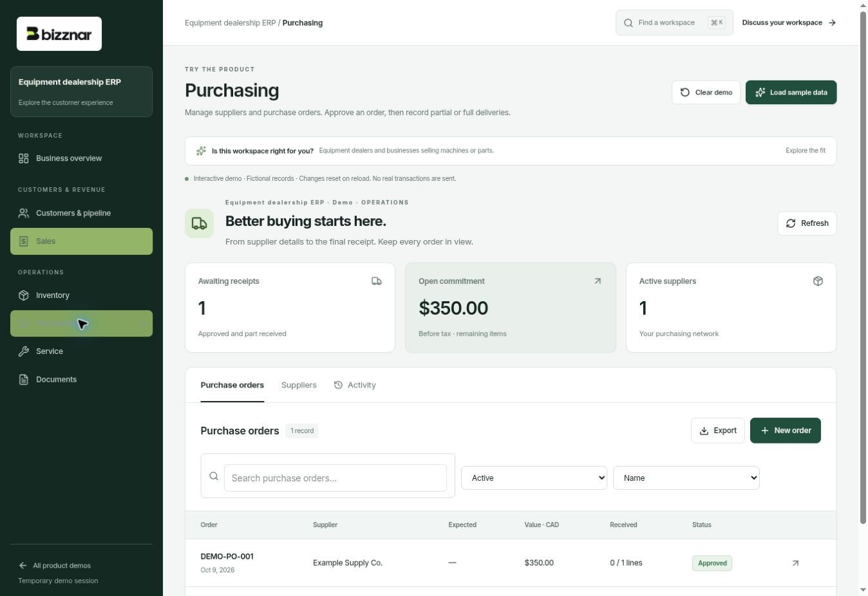Click the Awaiting receipts card
The image size is (868, 596).
290,308
